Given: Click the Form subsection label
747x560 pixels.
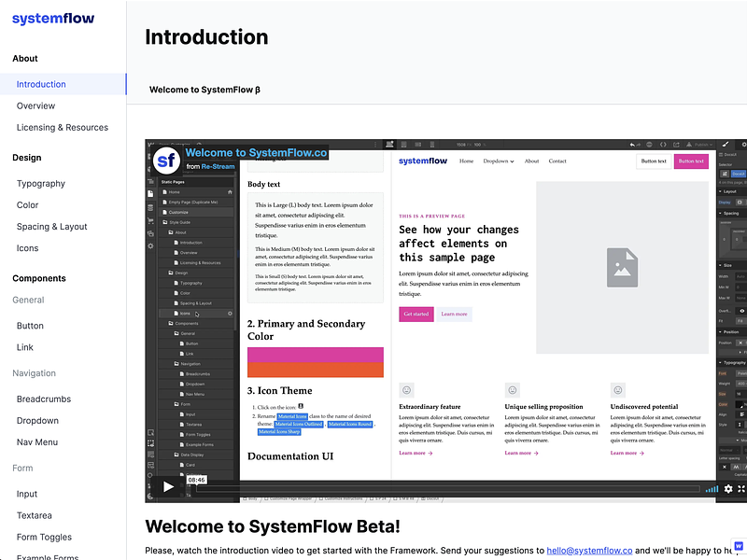Looking at the screenshot, I should 22,469.
